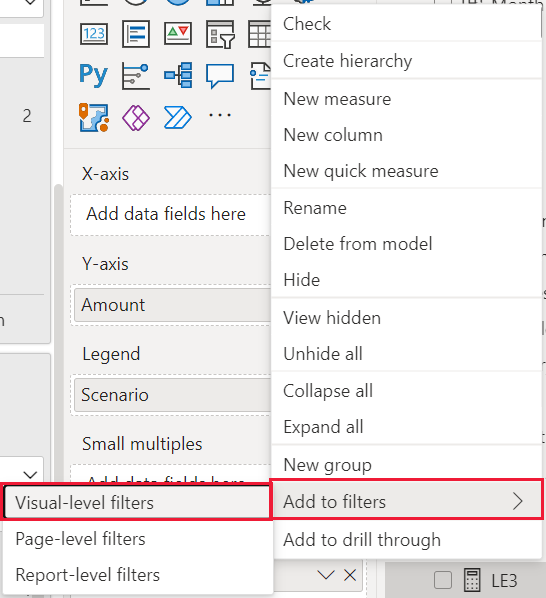Insert a Python visual (Py icon)
Image resolution: width=546 pixels, height=598 pixels.
tap(93, 75)
